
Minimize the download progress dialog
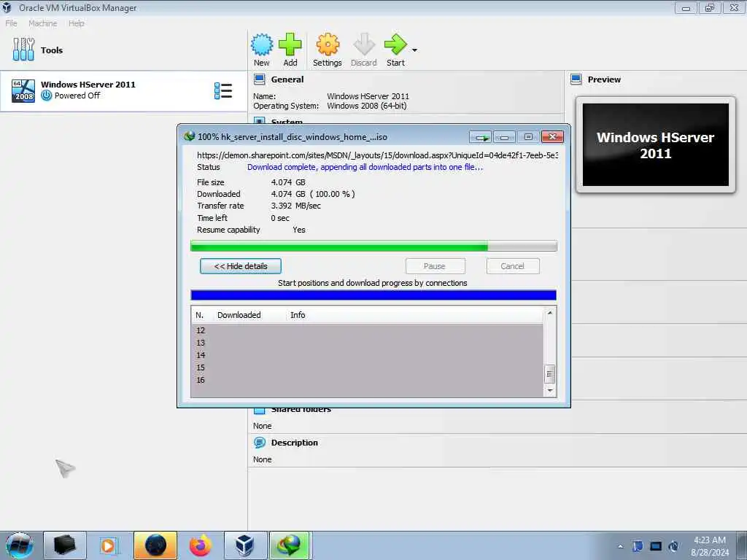(504, 137)
